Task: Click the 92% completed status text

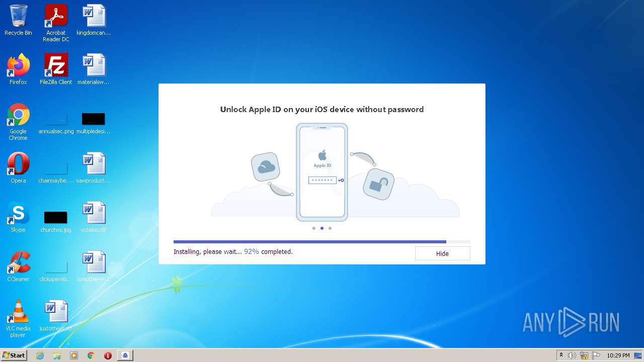Action: tap(268, 251)
